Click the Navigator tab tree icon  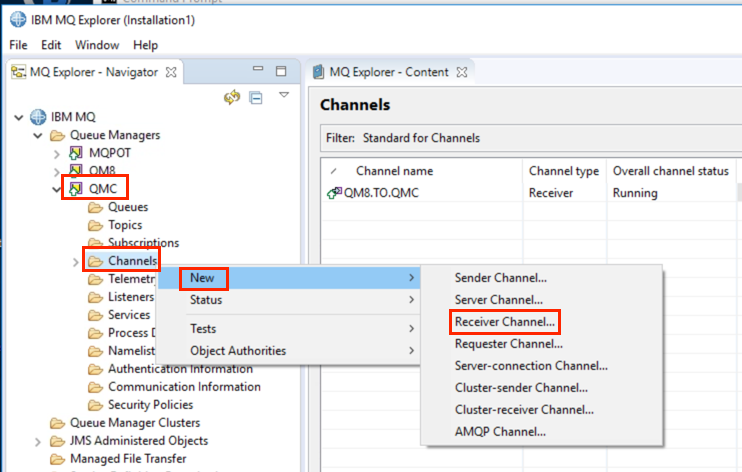click(18, 72)
